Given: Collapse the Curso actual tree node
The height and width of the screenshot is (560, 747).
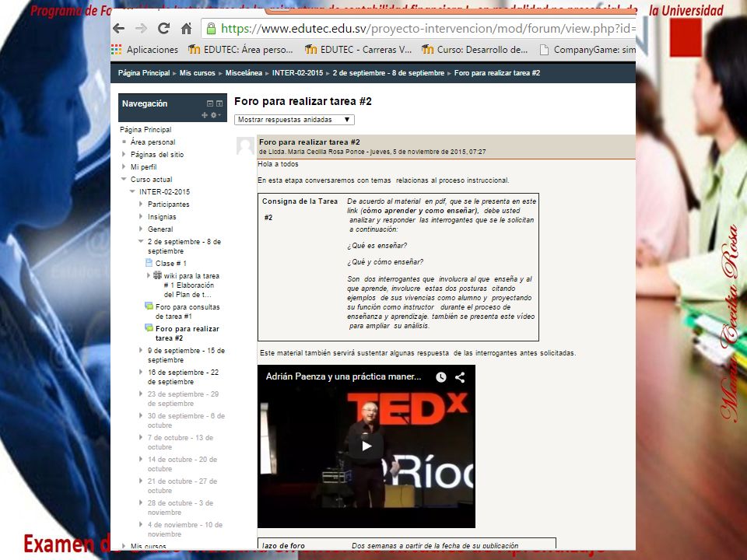Looking at the screenshot, I should pos(124,179).
